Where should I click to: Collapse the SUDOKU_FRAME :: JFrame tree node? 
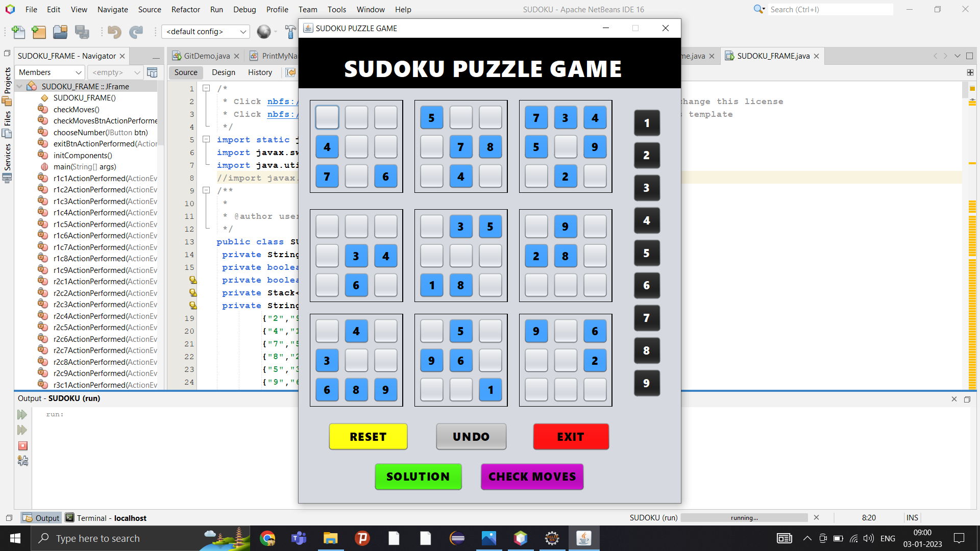[20, 86]
